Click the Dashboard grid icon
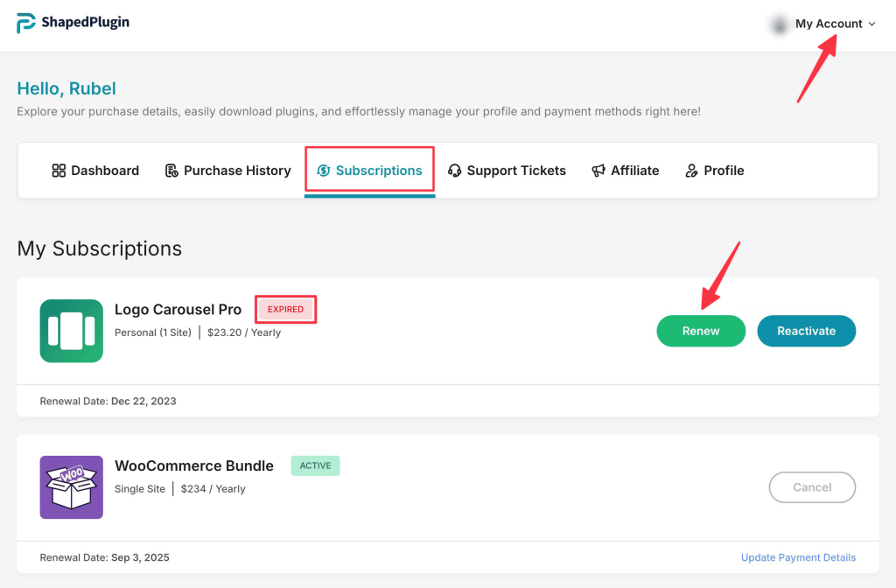This screenshot has width=896, height=588. pyautogui.click(x=59, y=171)
